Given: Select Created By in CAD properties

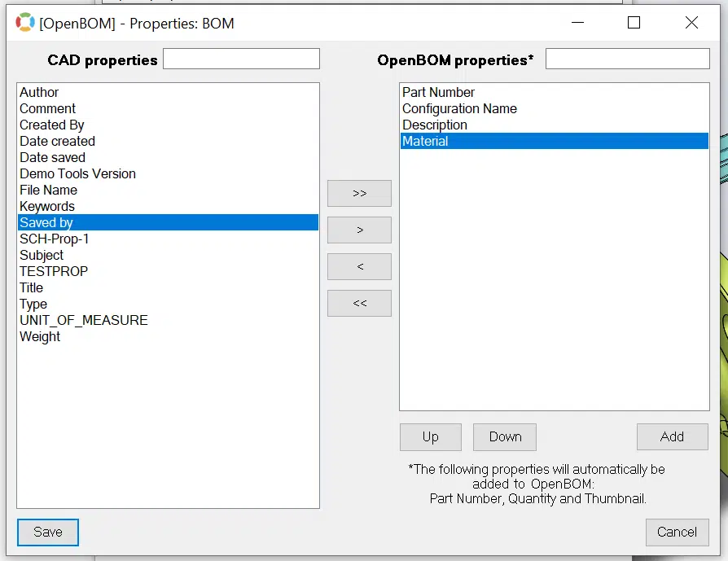Looking at the screenshot, I should pyautogui.click(x=168, y=125).
